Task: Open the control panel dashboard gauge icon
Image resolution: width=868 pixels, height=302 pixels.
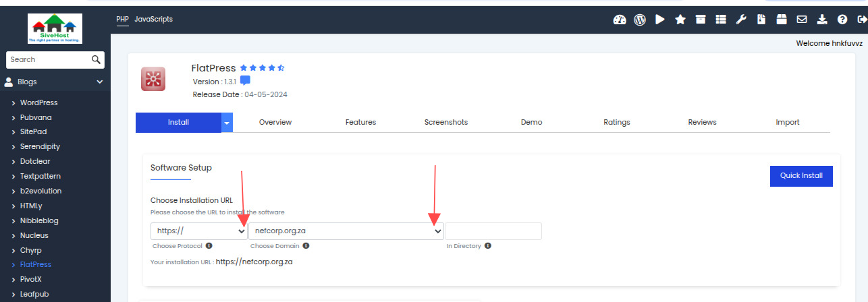Action: 620,20
